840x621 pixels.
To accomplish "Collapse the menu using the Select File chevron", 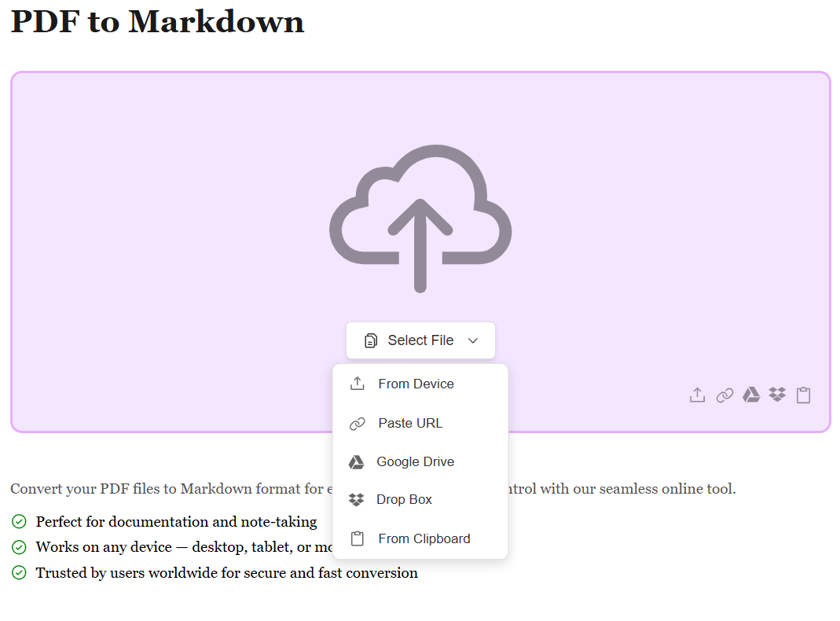I will [473, 340].
